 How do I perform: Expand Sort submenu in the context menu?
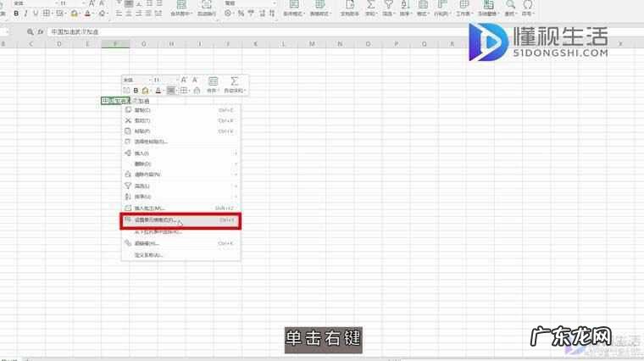180,197
